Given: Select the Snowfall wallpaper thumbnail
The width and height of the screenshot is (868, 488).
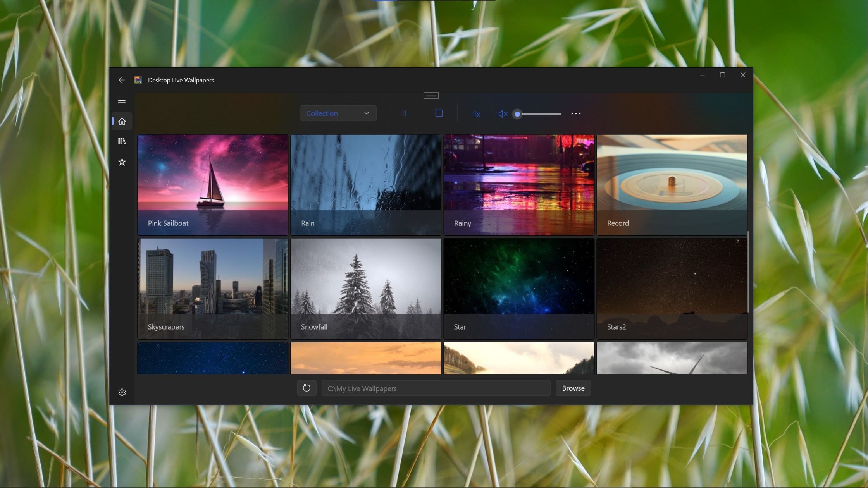Looking at the screenshot, I should (365, 288).
